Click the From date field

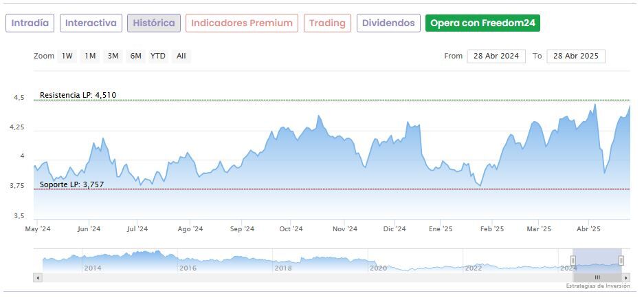click(x=496, y=56)
